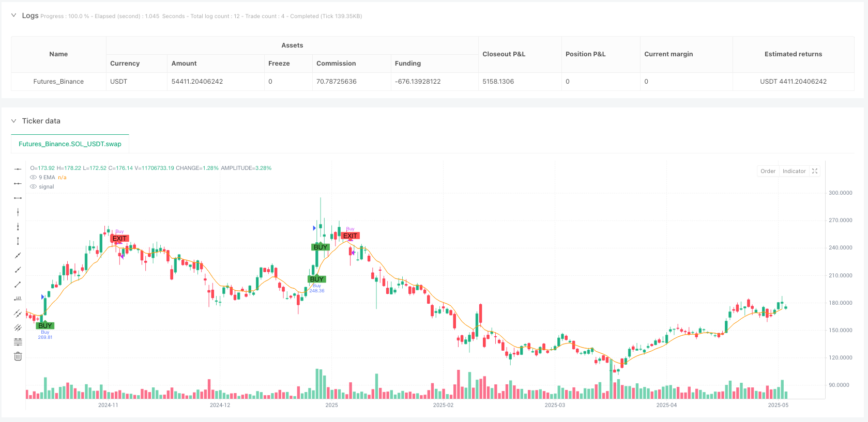The width and height of the screenshot is (868, 422).
Task: Toggle visibility of the signal indicator
Action: pyautogui.click(x=34, y=186)
